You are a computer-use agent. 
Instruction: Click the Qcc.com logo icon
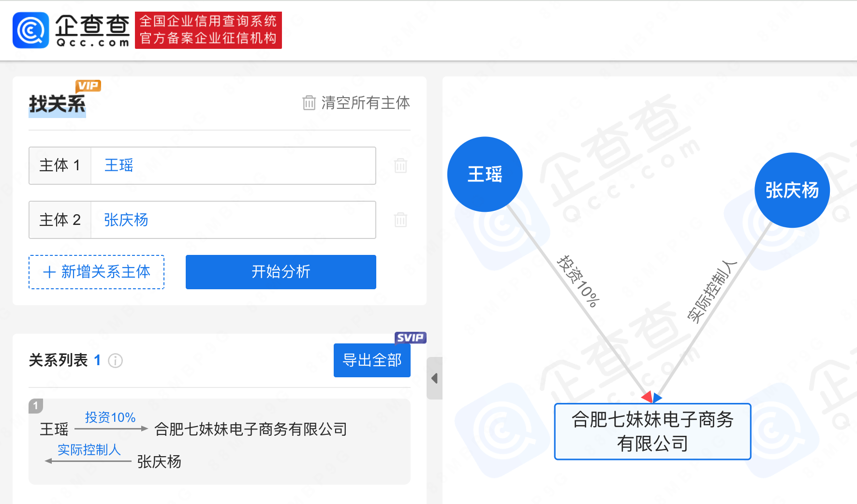[x=31, y=30]
